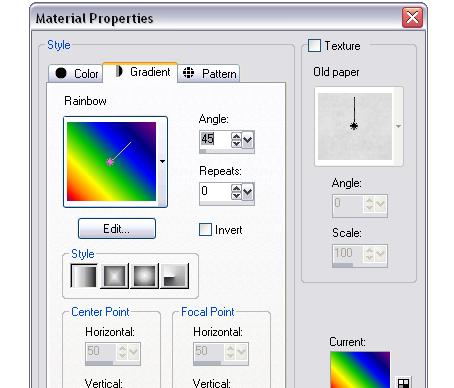Image resolution: width=454 pixels, height=388 pixels.
Task: Open the Focal Point Horizontal dropdown
Action: point(242,352)
